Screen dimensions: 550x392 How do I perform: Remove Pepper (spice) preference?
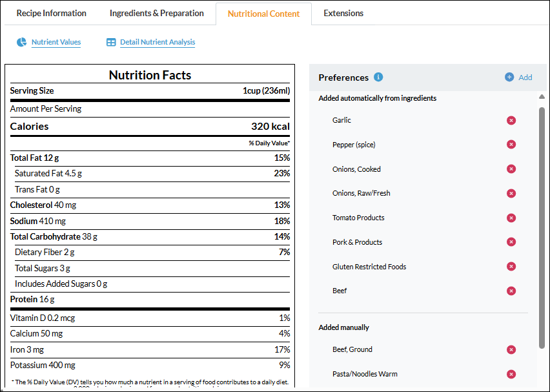click(511, 144)
